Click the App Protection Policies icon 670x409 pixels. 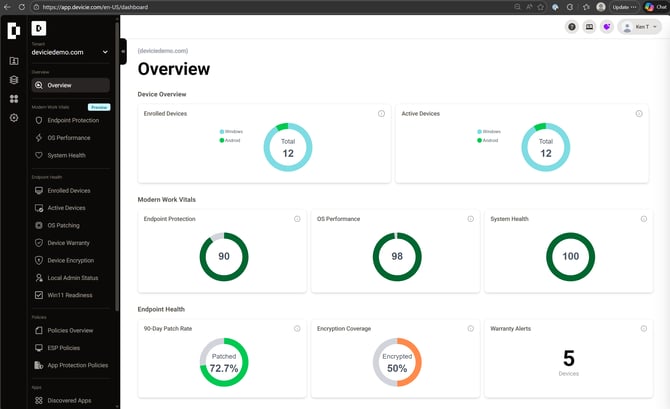pos(39,365)
